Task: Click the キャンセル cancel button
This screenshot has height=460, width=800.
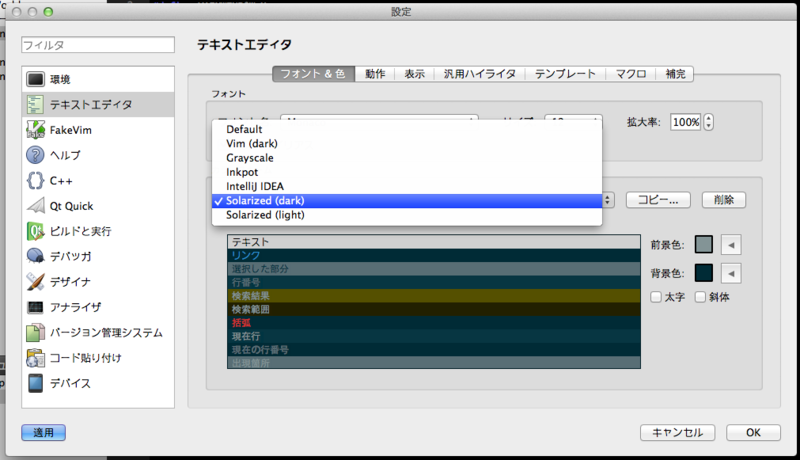Action: [x=678, y=432]
